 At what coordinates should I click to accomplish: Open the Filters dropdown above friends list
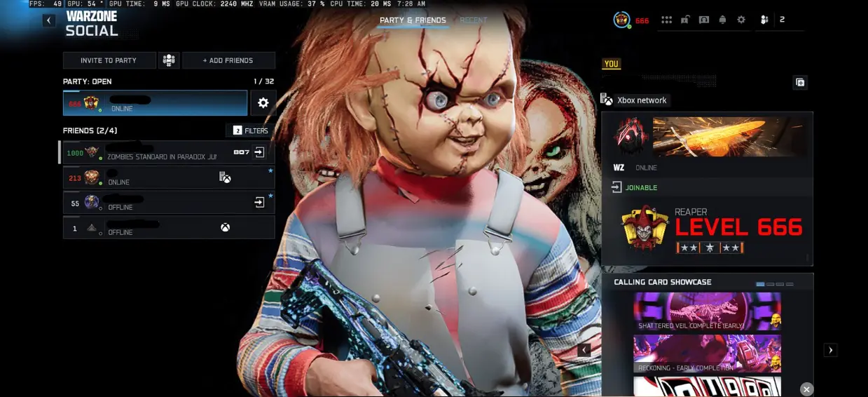click(x=251, y=130)
